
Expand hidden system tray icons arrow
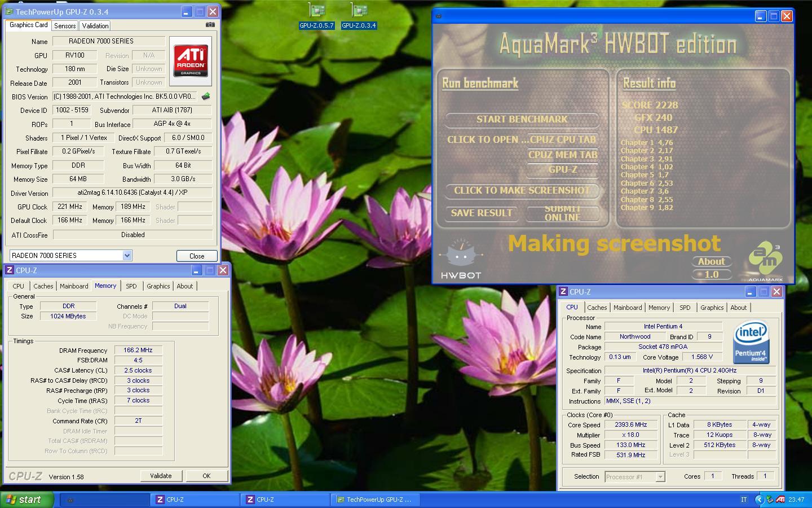[x=759, y=500]
